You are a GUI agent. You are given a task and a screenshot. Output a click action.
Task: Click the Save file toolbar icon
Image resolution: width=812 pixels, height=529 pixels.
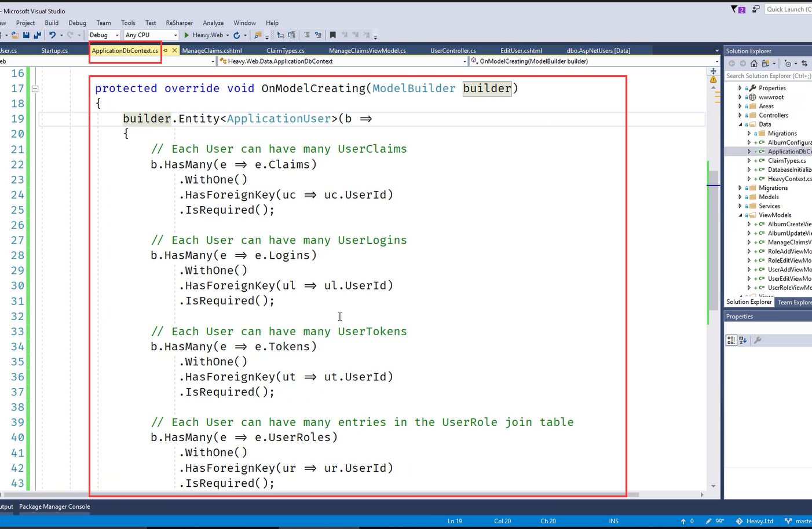[26, 35]
